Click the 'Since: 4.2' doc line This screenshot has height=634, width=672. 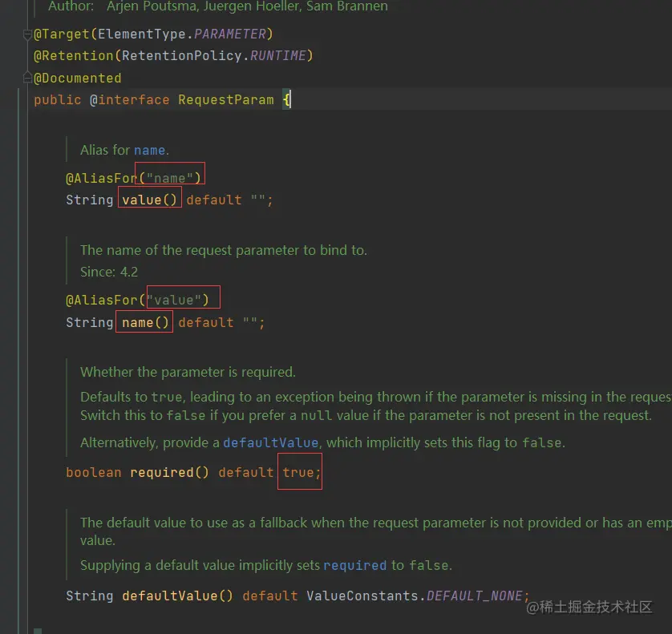(x=109, y=272)
